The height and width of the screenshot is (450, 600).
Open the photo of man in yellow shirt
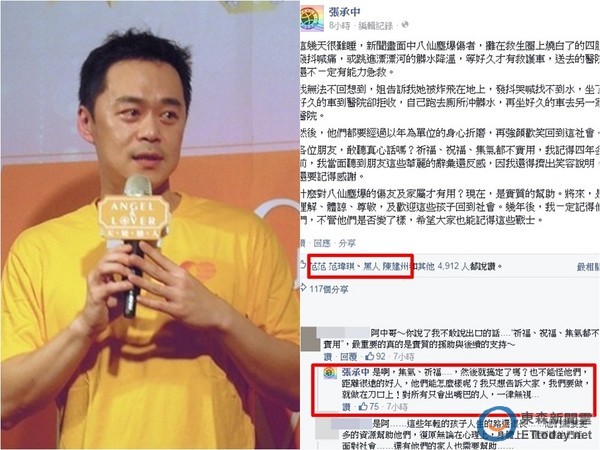pyautogui.click(x=150, y=225)
